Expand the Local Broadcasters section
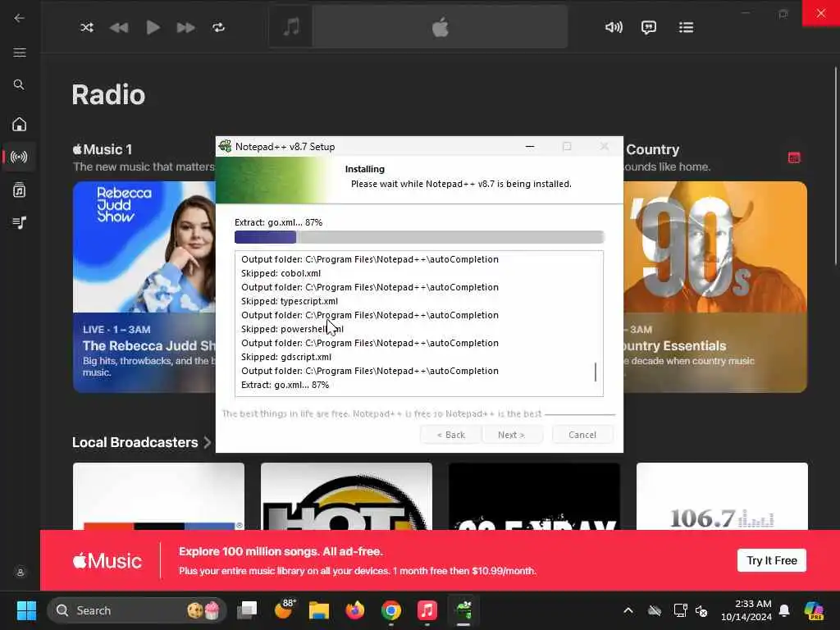The width and height of the screenshot is (840, 630). 142,442
